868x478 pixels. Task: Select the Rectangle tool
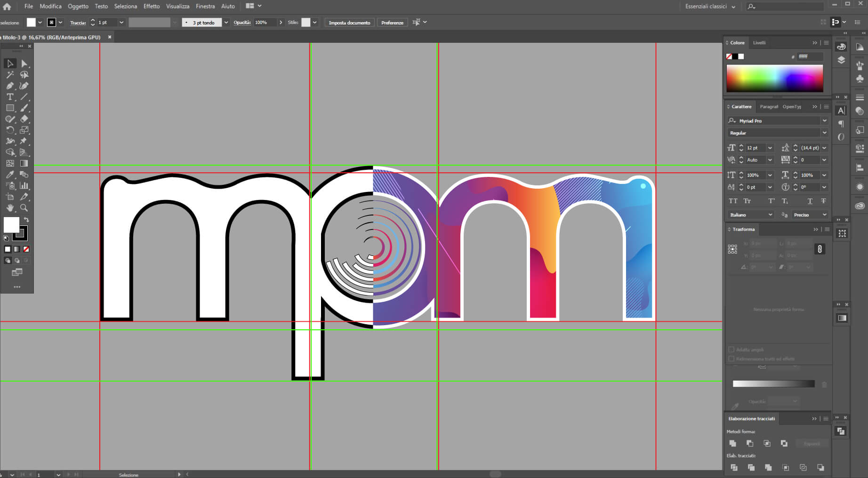(10, 108)
